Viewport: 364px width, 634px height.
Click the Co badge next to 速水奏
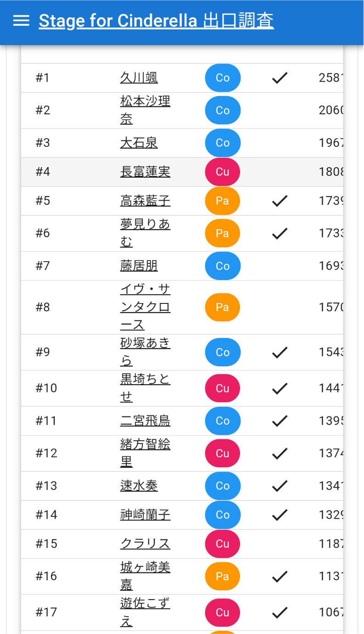pos(223,486)
